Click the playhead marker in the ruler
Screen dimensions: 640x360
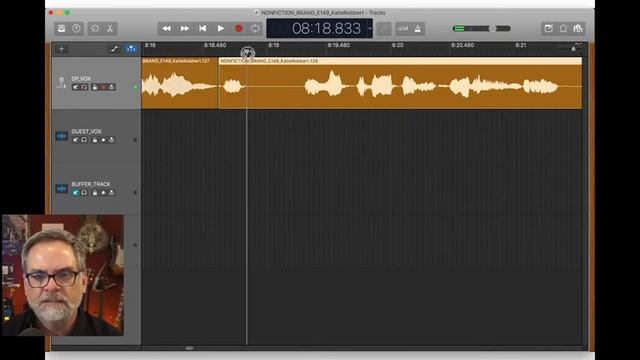point(247,53)
